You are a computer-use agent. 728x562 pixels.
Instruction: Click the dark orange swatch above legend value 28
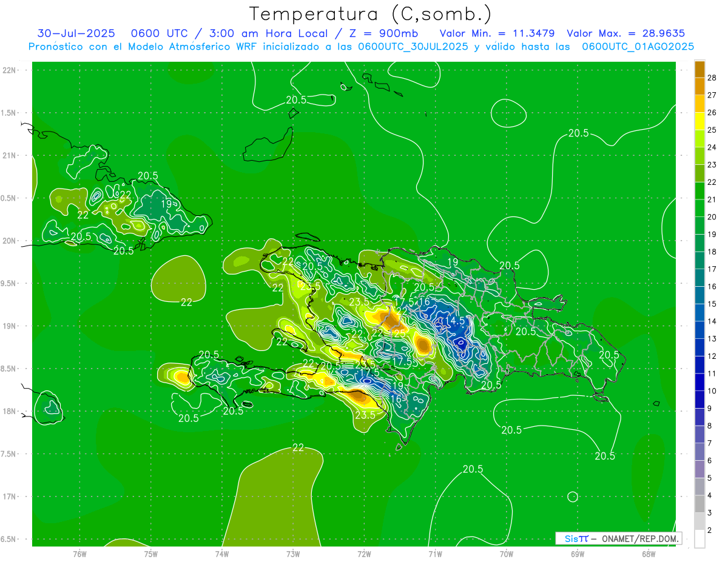pos(699,69)
